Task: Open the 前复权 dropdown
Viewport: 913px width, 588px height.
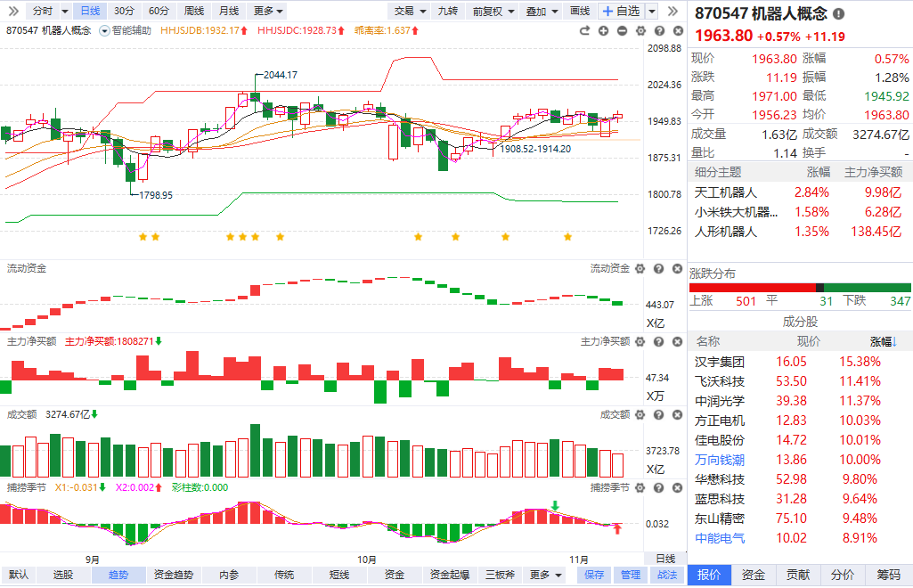Action: (493, 11)
